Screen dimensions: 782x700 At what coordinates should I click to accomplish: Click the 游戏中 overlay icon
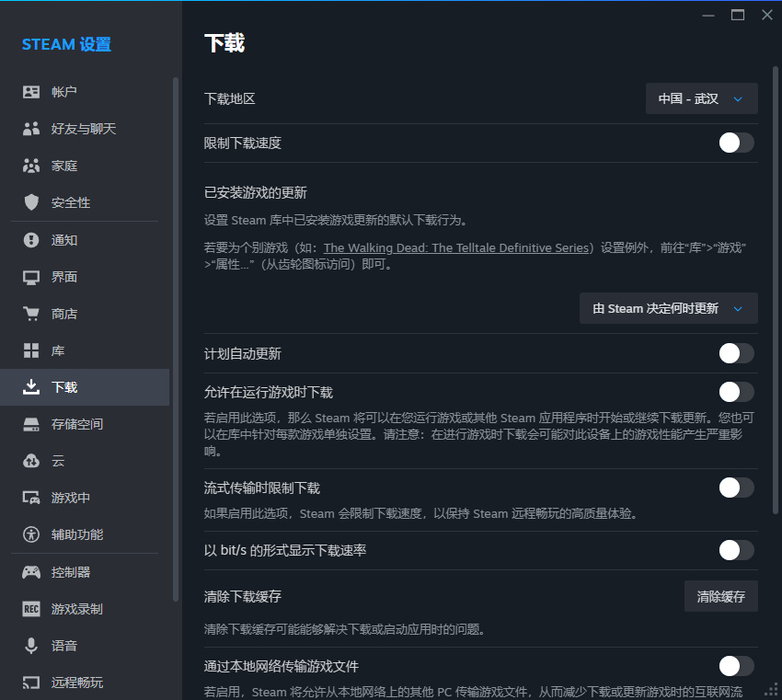[31, 498]
